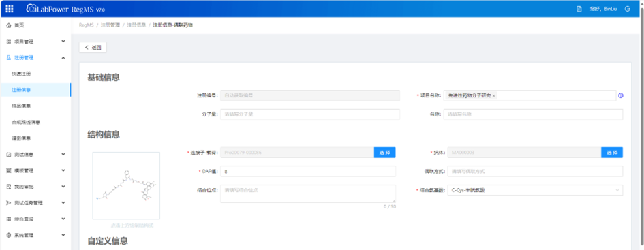Open the 结合氨基酸 C-Cys dropdown
This screenshot has height=250, width=644.
pos(535,190)
